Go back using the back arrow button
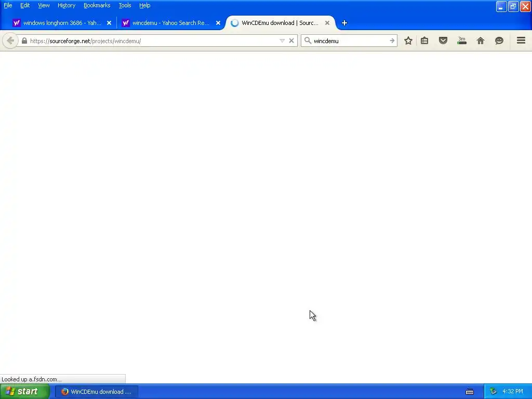This screenshot has width=532, height=399. 10,41
